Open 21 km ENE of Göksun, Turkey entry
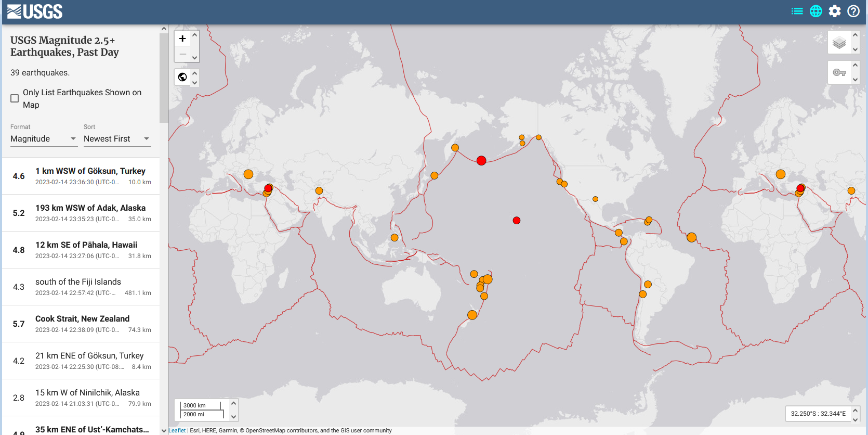Viewport: 868px width, 435px height. (81, 361)
